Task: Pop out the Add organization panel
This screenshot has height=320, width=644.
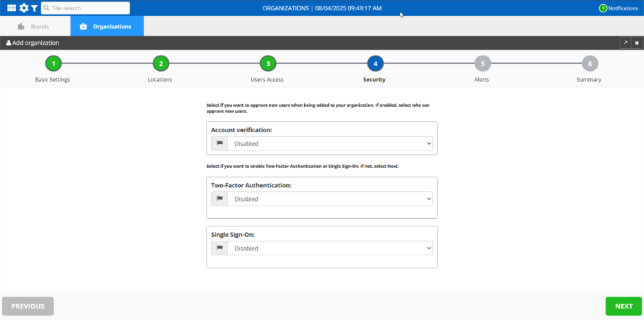Action: pos(625,43)
